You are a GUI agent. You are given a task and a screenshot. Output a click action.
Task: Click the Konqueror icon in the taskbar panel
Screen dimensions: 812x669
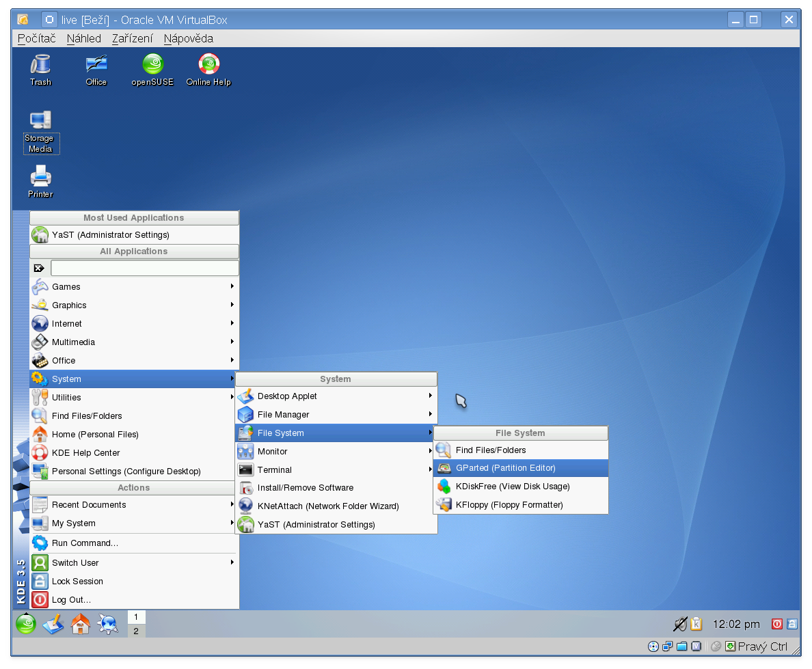pyautogui.click(x=108, y=623)
